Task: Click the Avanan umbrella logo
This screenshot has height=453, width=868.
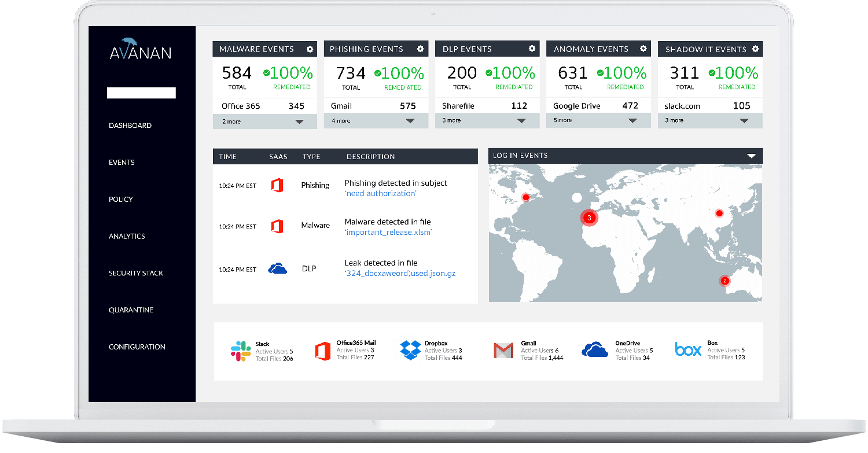Action: [x=141, y=49]
